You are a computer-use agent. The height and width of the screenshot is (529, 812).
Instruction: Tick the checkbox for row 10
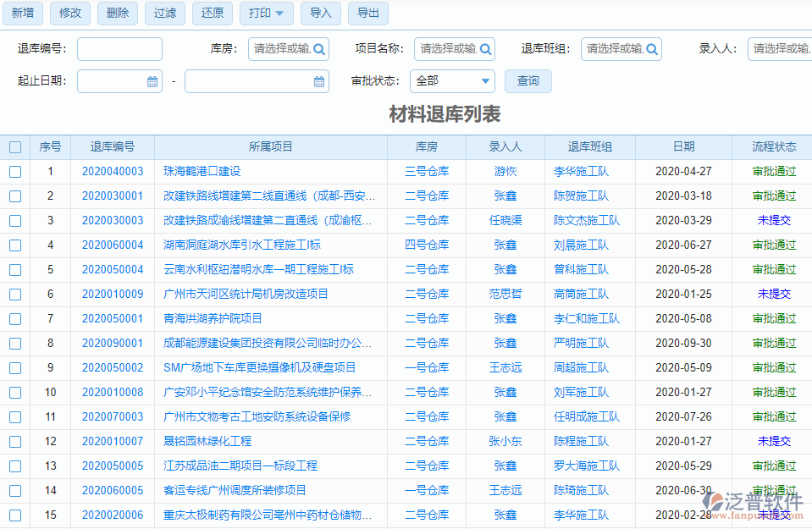click(x=15, y=393)
